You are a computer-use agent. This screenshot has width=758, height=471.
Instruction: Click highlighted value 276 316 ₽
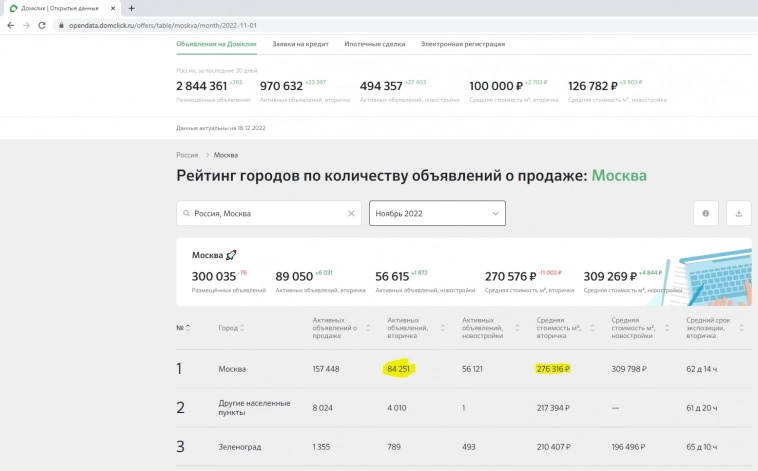(553, 369)
